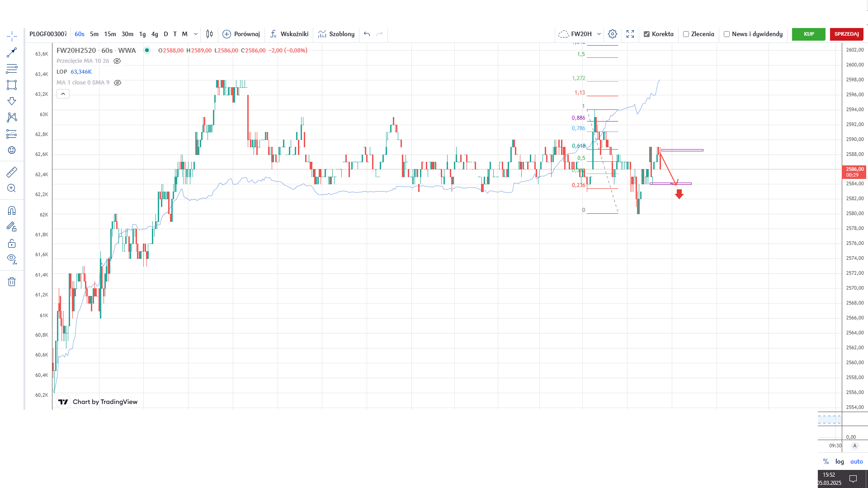The image size is (868, 488).
Task: Open the Wskaźniki indicators dialog
Action: 289,34
